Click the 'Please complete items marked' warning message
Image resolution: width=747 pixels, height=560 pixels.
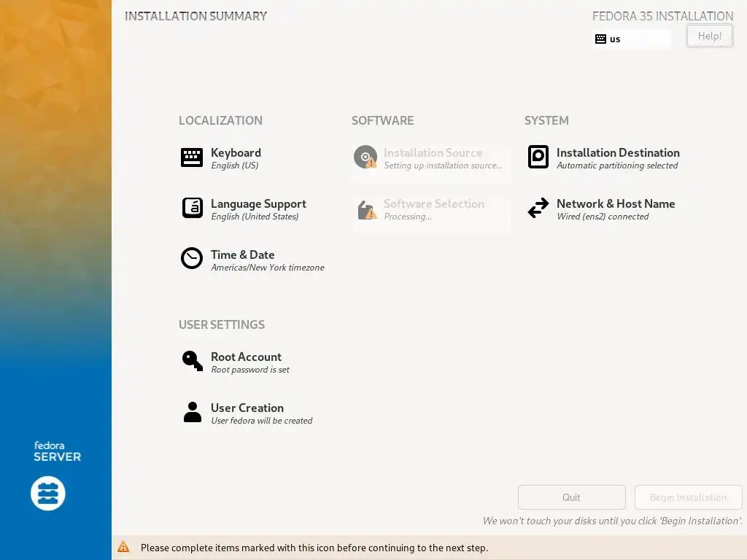[314, 548]
